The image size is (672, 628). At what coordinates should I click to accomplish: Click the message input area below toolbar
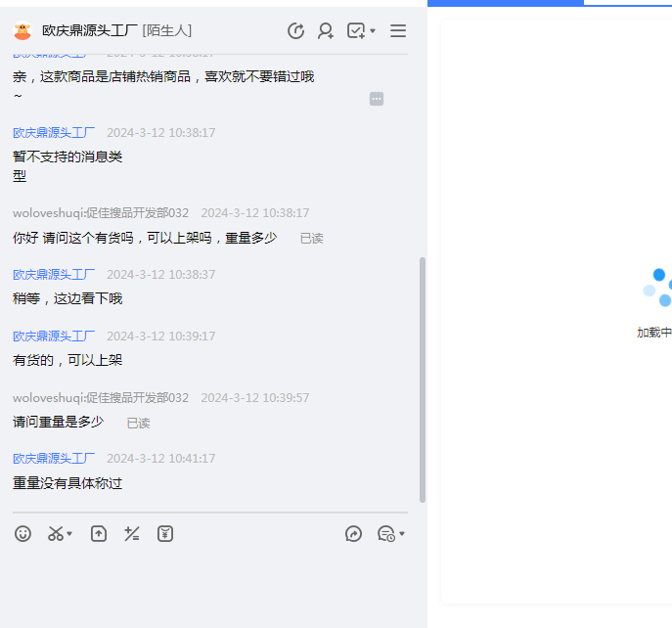tap(210, 587)
